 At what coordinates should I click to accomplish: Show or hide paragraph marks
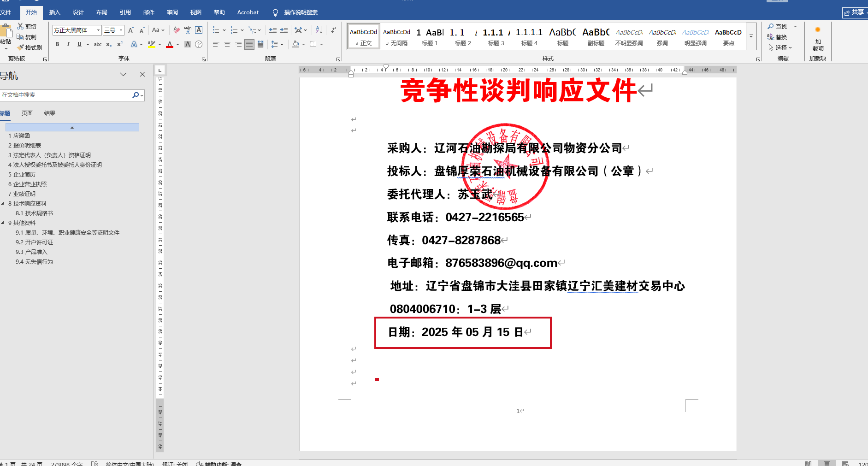pyautogui.click(x=333, y=30)
